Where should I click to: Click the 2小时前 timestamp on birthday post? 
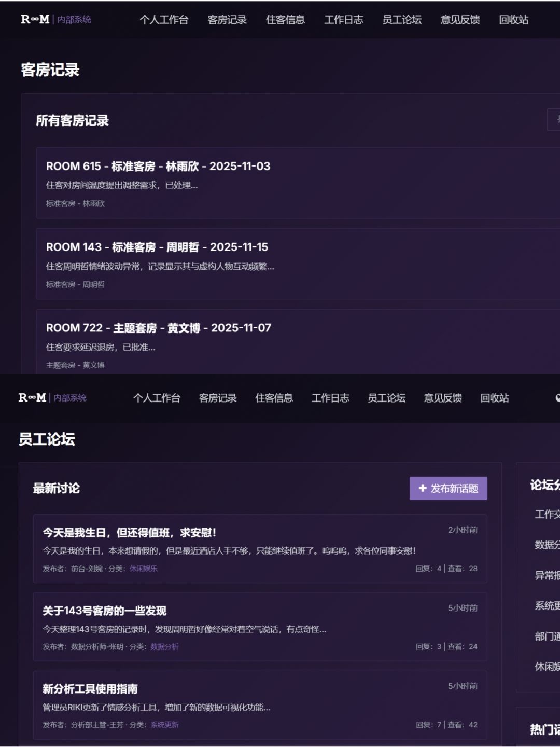[x=463, y=530]
